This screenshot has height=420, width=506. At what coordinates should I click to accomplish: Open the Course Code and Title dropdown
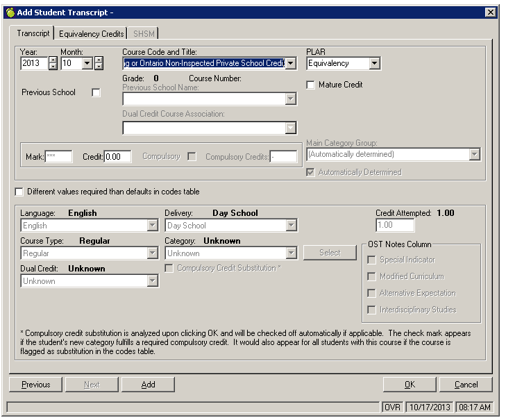[x=291, y=63]
